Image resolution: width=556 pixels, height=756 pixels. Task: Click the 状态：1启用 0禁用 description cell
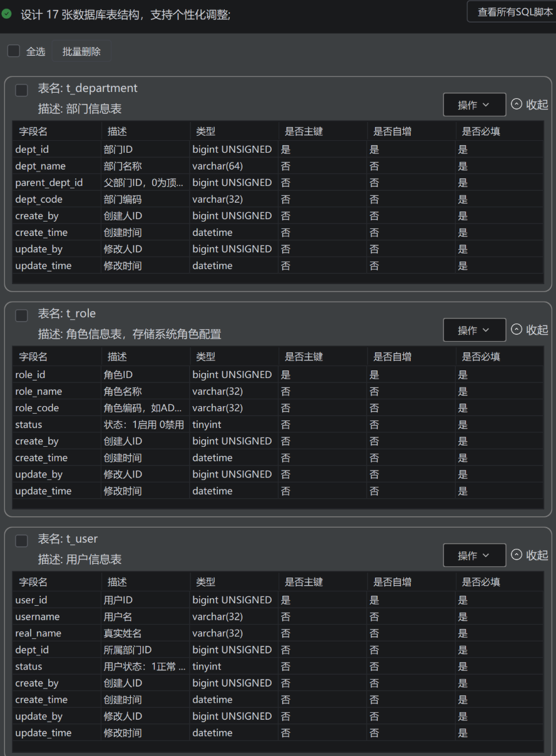point(144,424)
